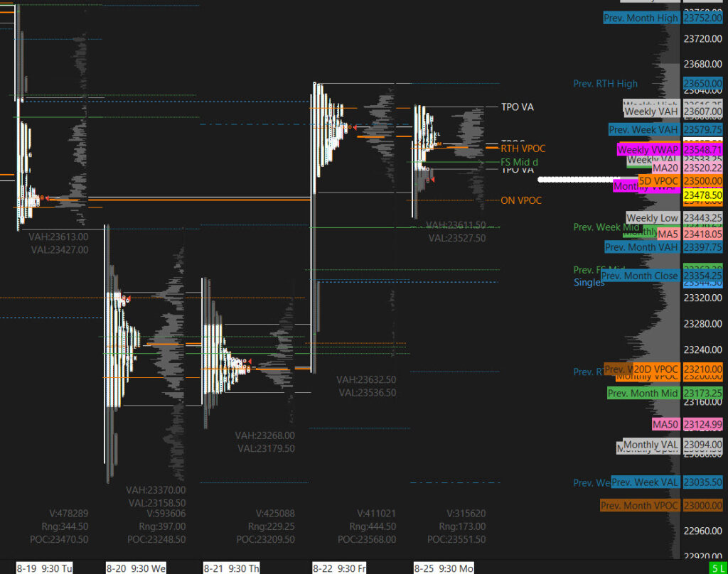The image size is (728, 574).
Task: Click the ON VPOC line label
Action: coord(520,200)
